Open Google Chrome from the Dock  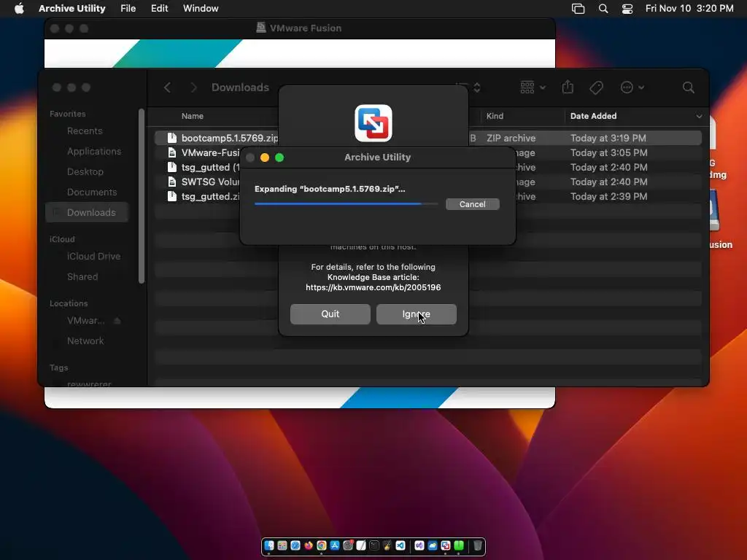click(x=322, y=545)
